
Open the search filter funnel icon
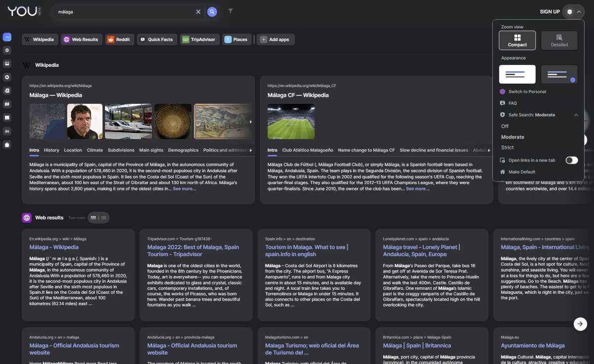click(x=231, y=11)
